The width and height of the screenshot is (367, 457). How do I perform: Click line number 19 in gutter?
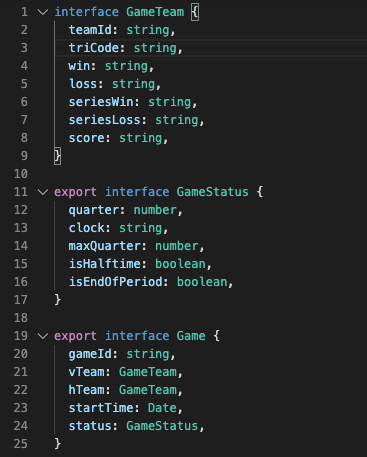pyautogui.click(x=21, y=336)
